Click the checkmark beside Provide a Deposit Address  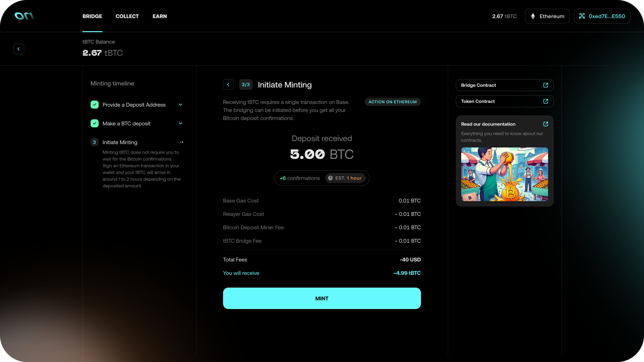[x=95, y=105]
